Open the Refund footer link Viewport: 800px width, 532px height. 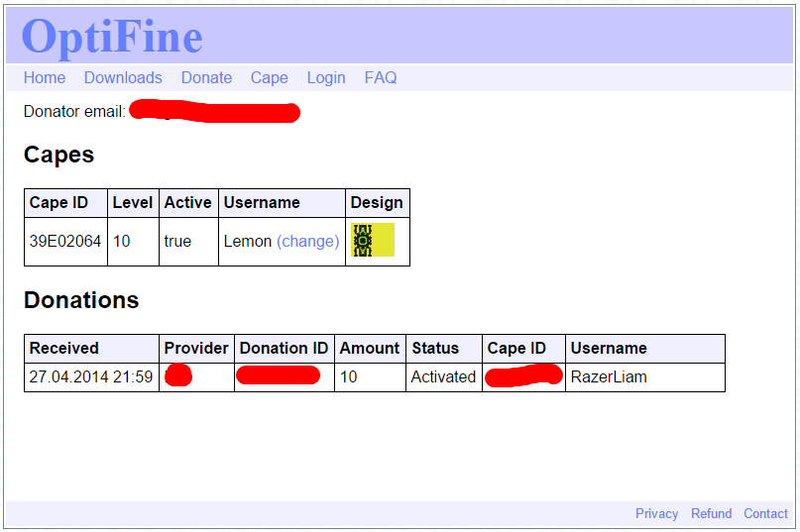click(x=711, y=513)
